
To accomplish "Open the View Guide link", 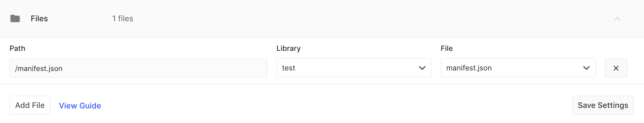I will click(x=80, y=106).
